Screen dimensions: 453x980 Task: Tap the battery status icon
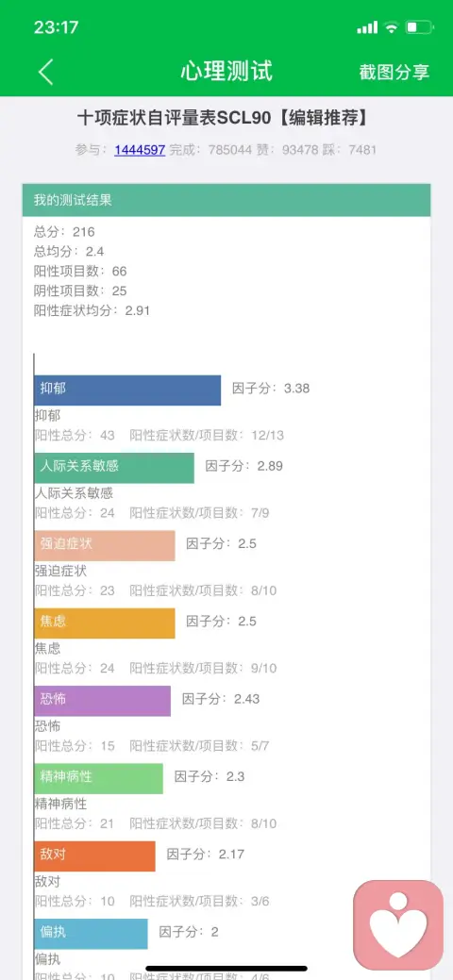point(419,26)
